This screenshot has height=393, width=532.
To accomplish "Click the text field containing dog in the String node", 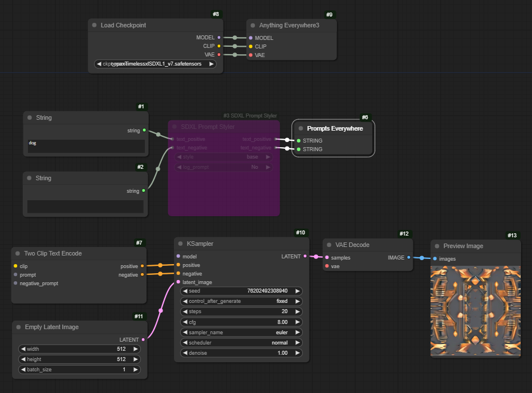I will tap(86, 145).
